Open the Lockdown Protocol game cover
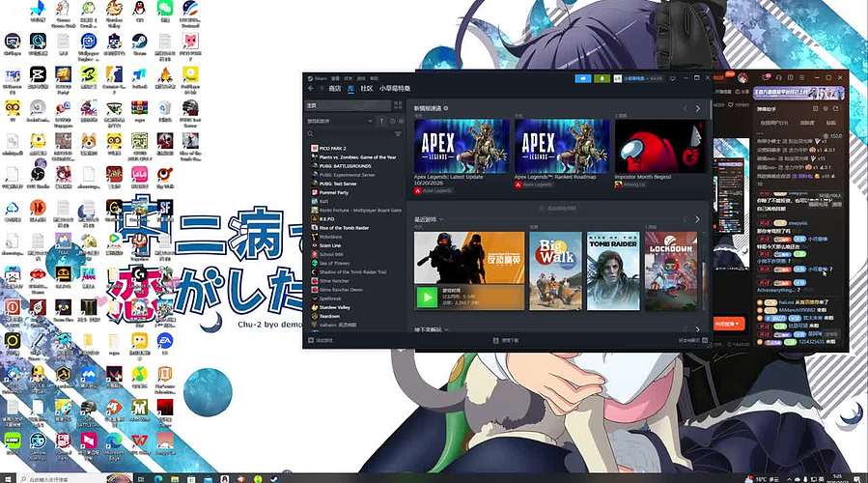The width and height of the screenshot is (868, 483). [671, 270]
